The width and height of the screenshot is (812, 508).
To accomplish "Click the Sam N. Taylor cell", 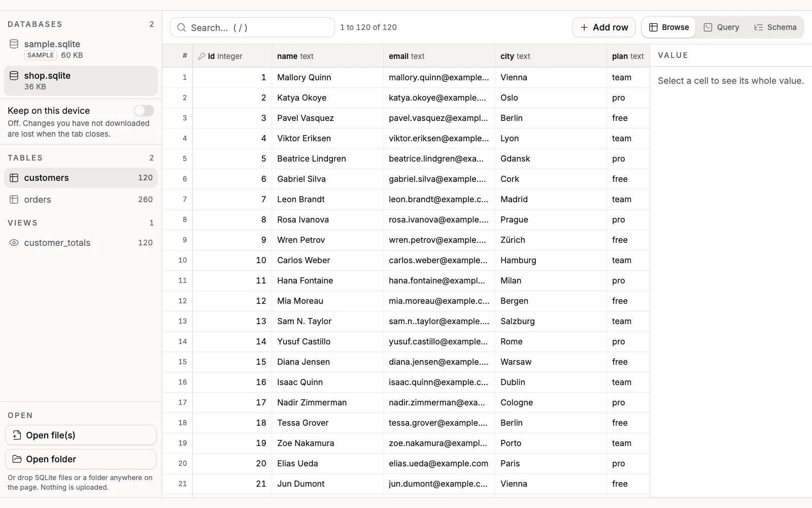I will coord(327,322).
